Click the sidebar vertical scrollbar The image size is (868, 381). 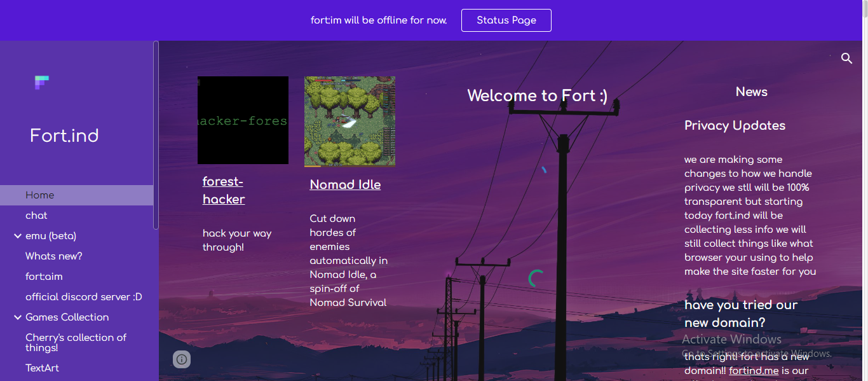click(156, 135)
